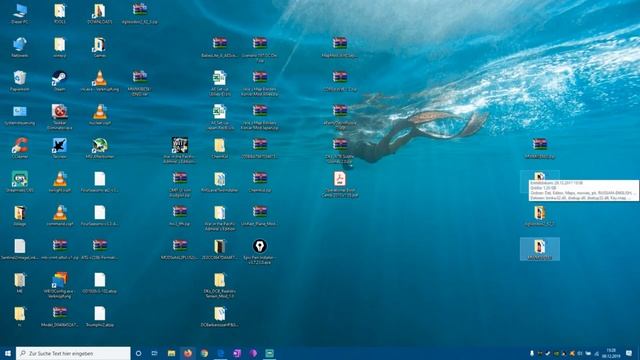Select the Collage folder icon
This screenshot has height=360, width=640.
coord(20,216)
